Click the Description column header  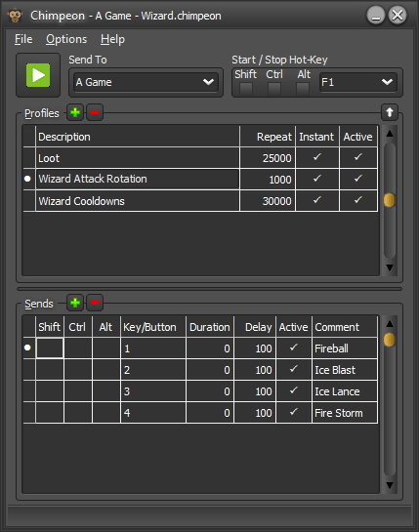138,137
